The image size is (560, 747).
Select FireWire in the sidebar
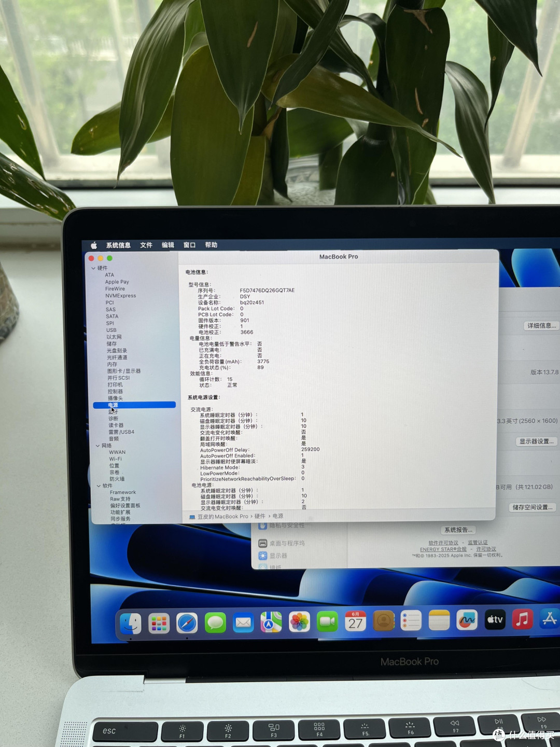point(115,289)
